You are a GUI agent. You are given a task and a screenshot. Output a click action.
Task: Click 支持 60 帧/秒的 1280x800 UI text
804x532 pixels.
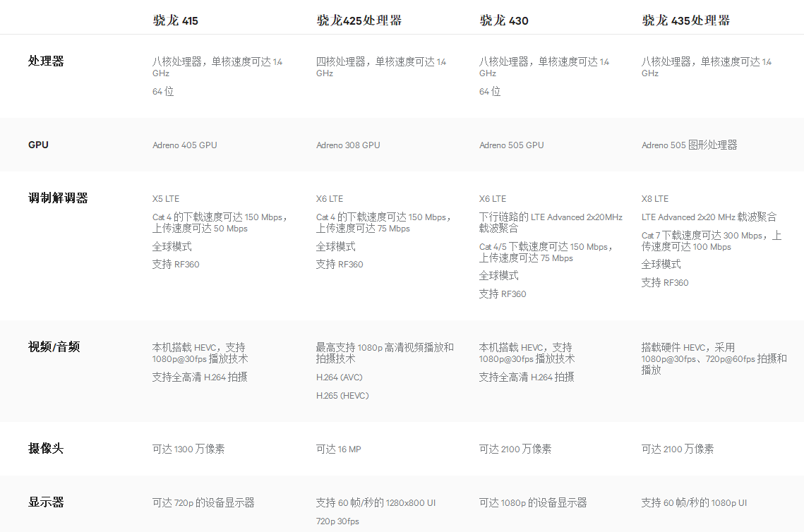tap(376, 503)
